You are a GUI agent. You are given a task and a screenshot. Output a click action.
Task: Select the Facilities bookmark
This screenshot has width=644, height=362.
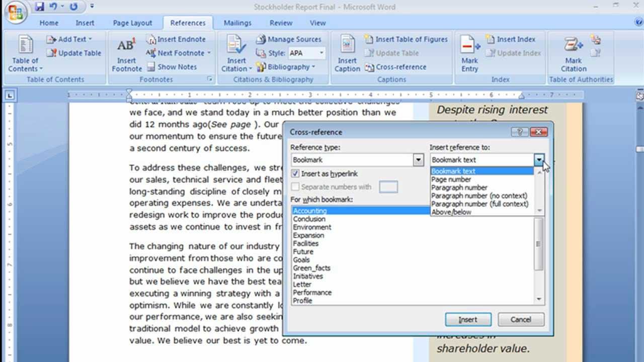point(413,243)
